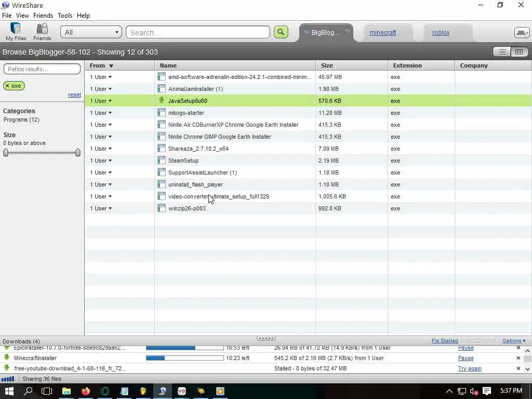Click the file icon for Ninite Air CDBurnerXP
The width and height of the screenshot is (532, 399).
[162, 125]
